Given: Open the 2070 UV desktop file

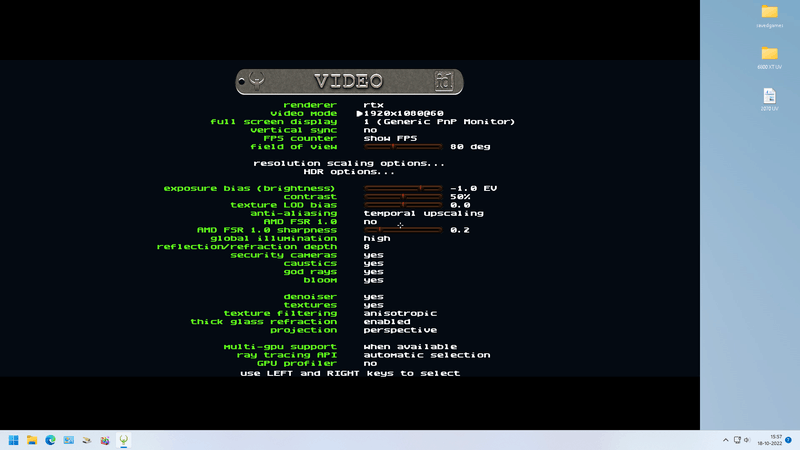Looking at the screenshot, I should pyautogui.click(x=769, y=99).
